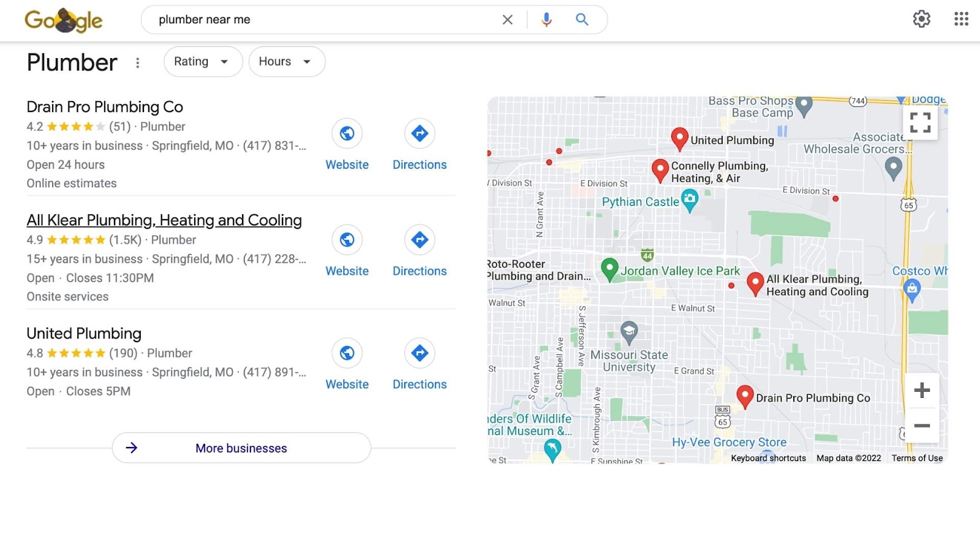
Task: Click Jordan Valley Ice Park green marker
Action: (x=609, y=269)
